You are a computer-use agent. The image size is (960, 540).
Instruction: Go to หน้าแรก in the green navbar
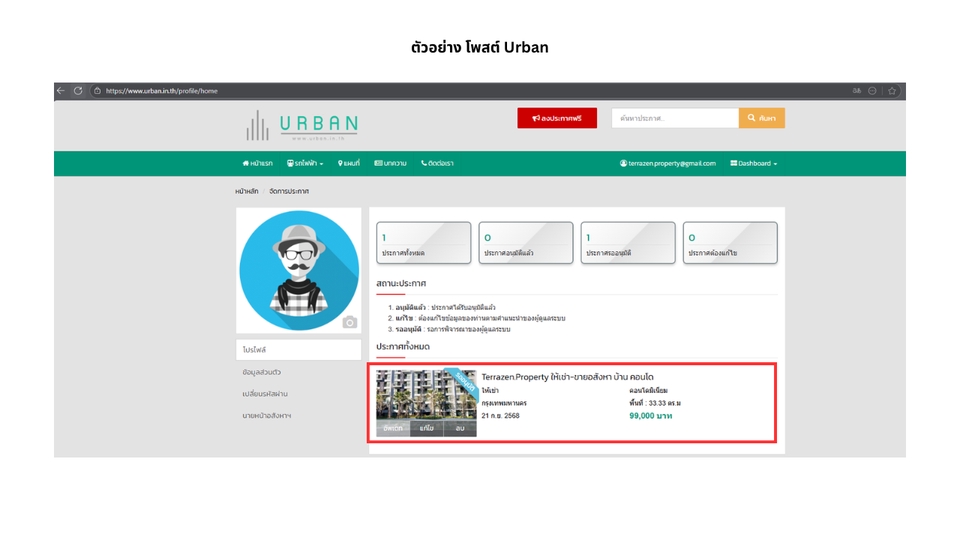[x=257, y=163]
